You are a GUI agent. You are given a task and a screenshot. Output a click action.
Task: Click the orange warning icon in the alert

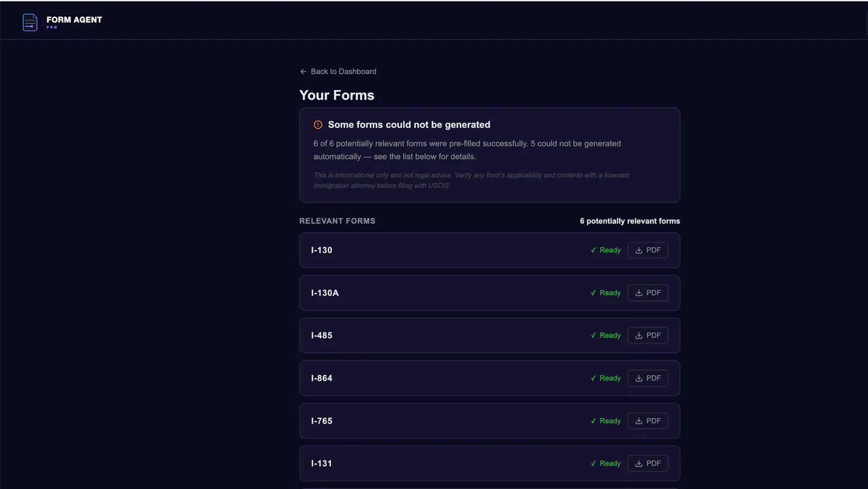click(x=318, y=125)
